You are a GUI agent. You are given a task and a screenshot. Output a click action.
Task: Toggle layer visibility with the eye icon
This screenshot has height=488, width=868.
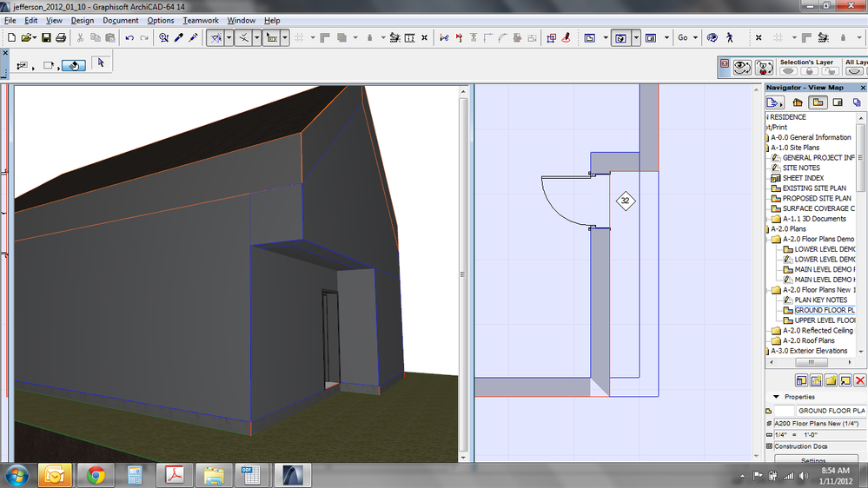click(741, 67)
